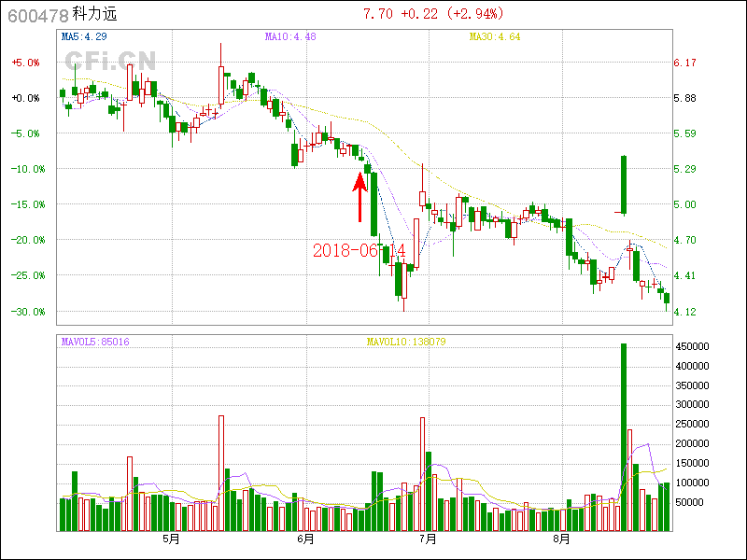The image size is (747, 560).
Task: Select the MA30:4.64 indicator label
Action: click(494, 36)
